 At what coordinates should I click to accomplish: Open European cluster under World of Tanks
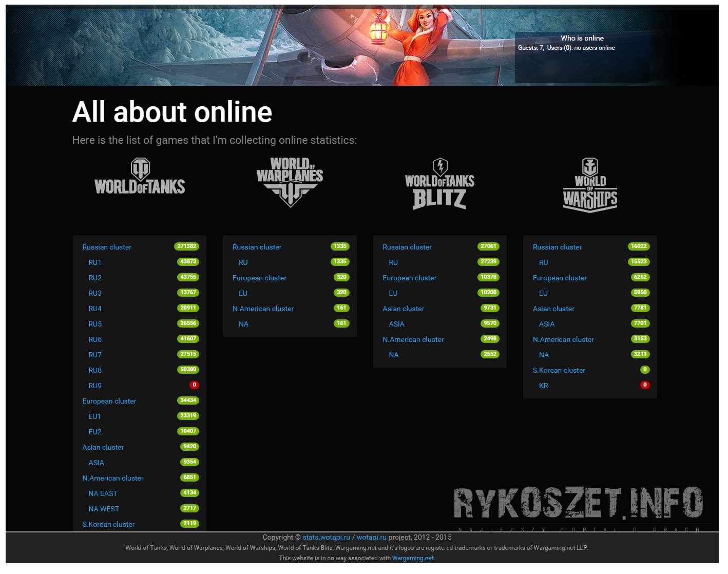click(109, 401)
